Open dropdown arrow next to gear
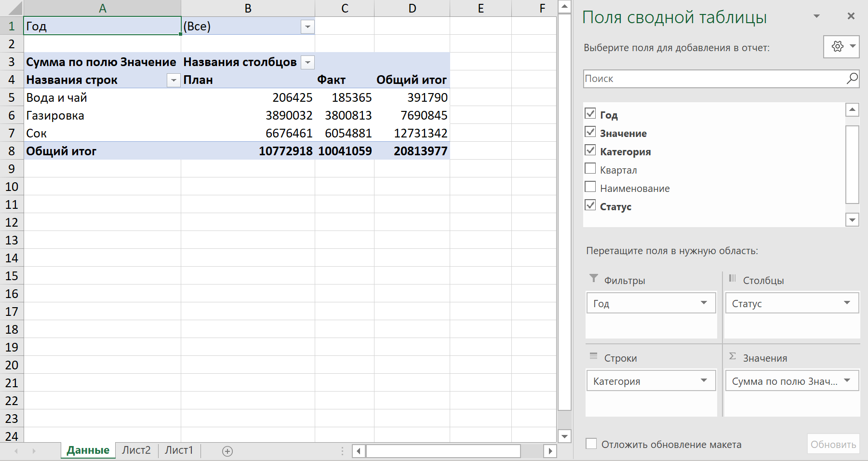This screenshot has height=461, width=868. (x=853, y=46)
